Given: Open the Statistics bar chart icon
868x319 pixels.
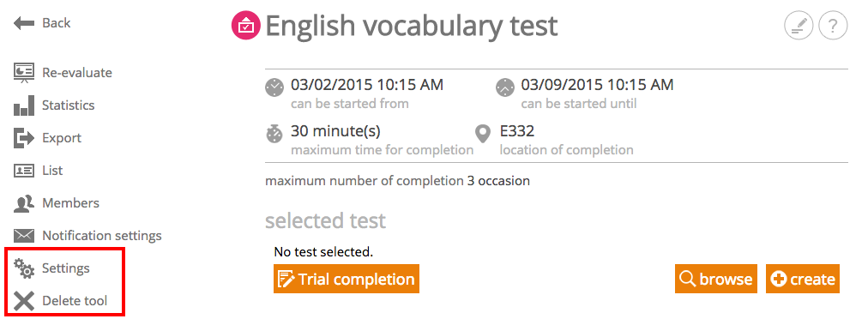Looking at the screenshot, I should (24, 105).
